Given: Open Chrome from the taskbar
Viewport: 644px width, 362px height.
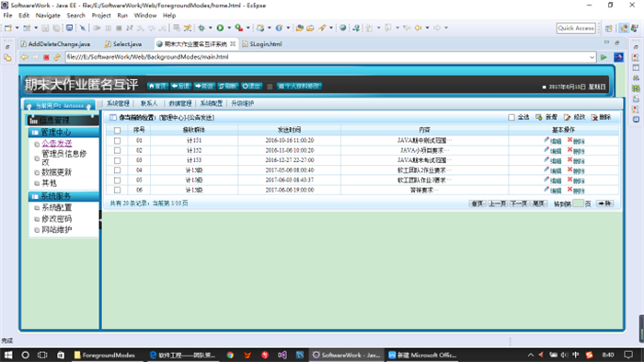Looking at the screenshot, I should point(230,355).
